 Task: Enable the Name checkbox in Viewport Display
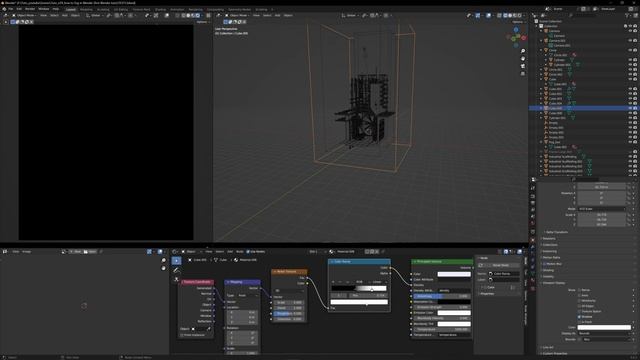579,290
